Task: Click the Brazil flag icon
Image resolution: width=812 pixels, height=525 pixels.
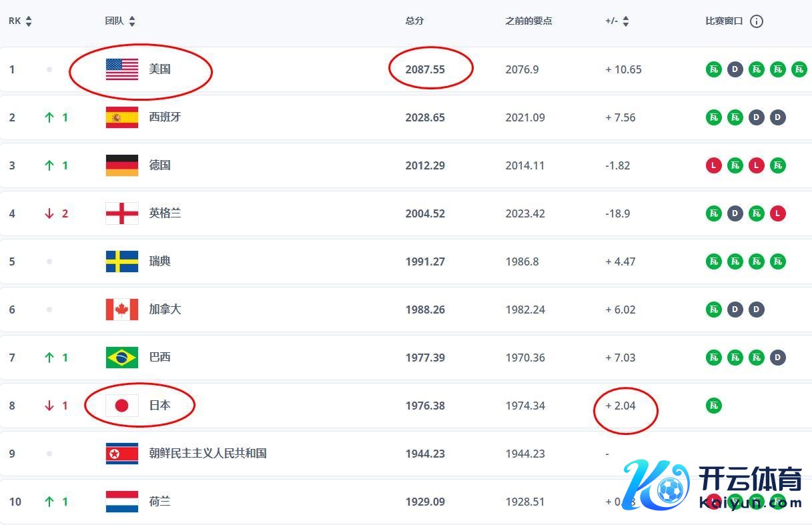Action: (x=122, y=358)
